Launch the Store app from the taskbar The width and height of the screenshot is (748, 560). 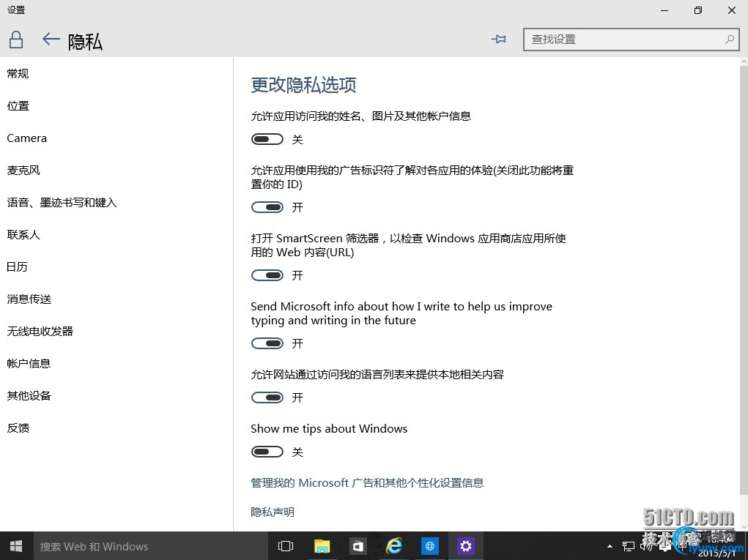(358, 546)
